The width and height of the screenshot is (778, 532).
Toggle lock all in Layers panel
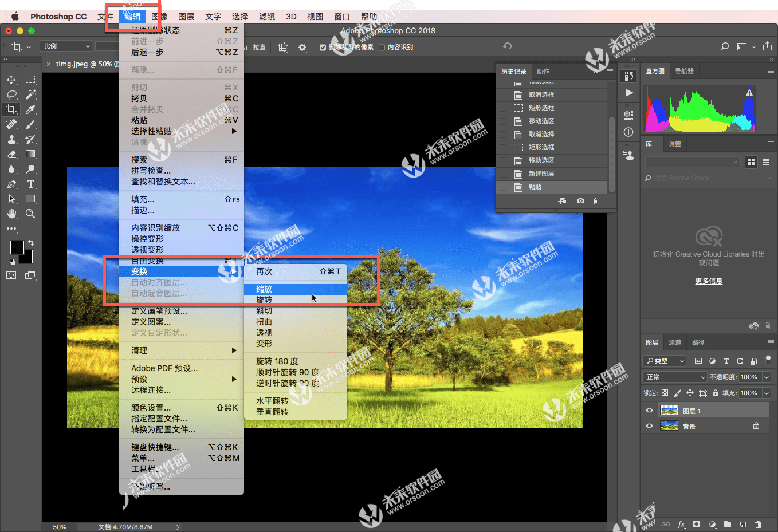click(x=715, y=393)
